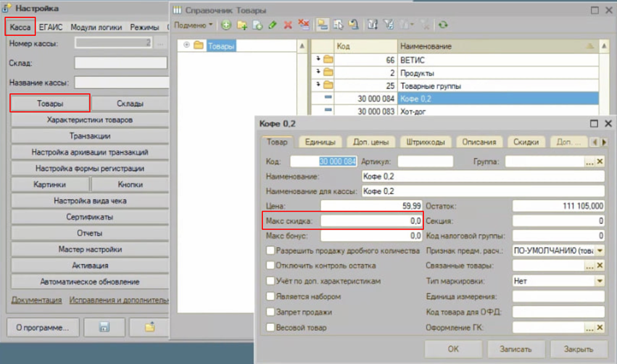Viewport: 617px width, 364px height.
Task: Click the double red X deletion-mark icon
Action: (x=304, y=25)
